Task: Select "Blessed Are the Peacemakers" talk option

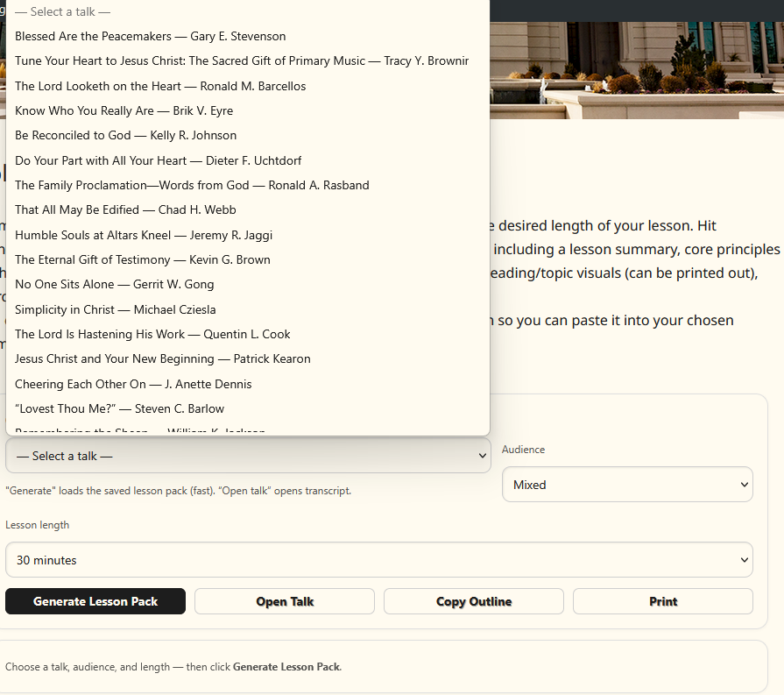Action: pyautogui.click(x=150, y=36)
